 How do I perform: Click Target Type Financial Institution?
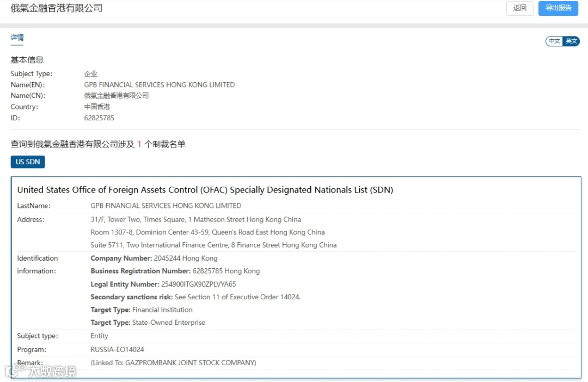tap(142, 310)
